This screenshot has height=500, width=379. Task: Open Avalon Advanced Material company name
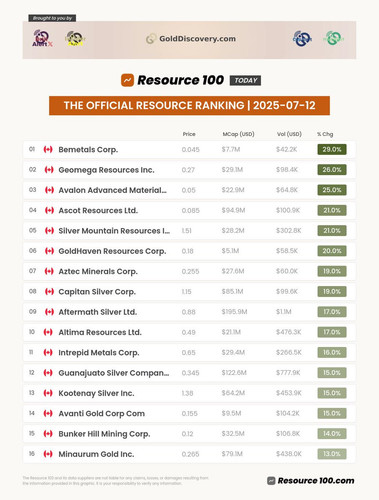coord(113,190)
